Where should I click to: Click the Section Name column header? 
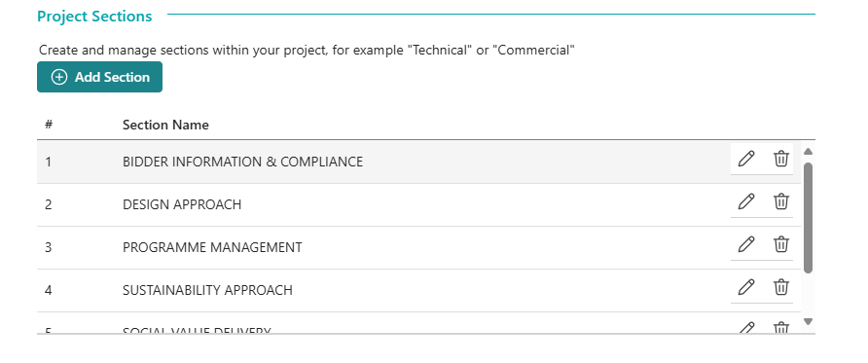coord(165,126)
